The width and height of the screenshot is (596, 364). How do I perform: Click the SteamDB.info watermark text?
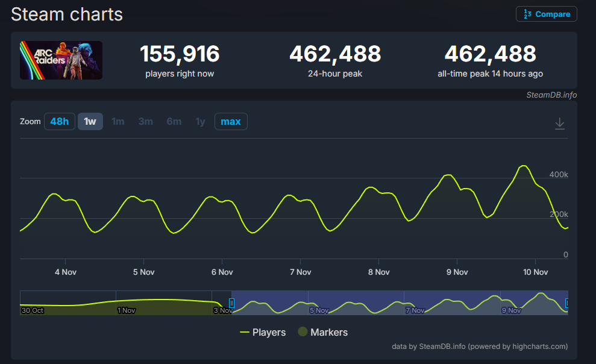click(x=551, y=95)
